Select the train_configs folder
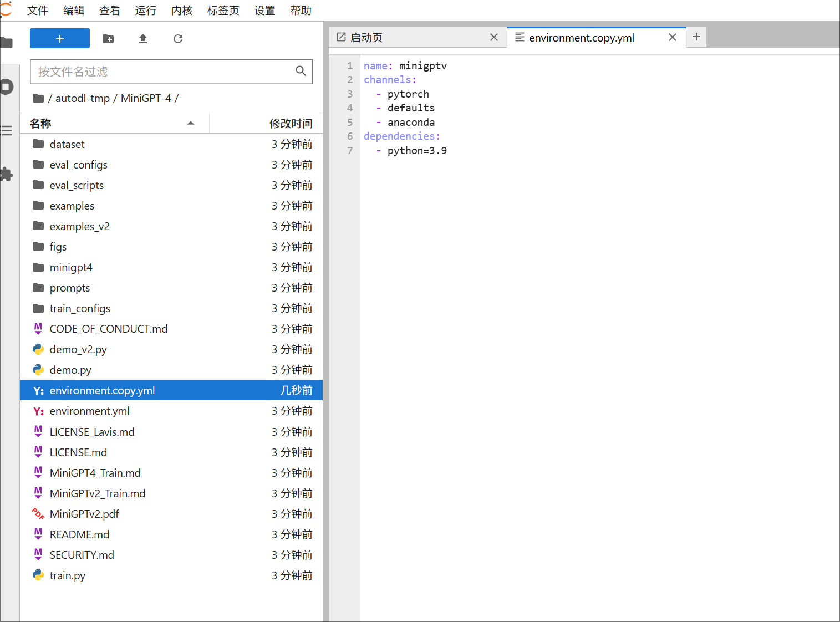This screenshot has width=840, height=622. (x=80, y=308)
